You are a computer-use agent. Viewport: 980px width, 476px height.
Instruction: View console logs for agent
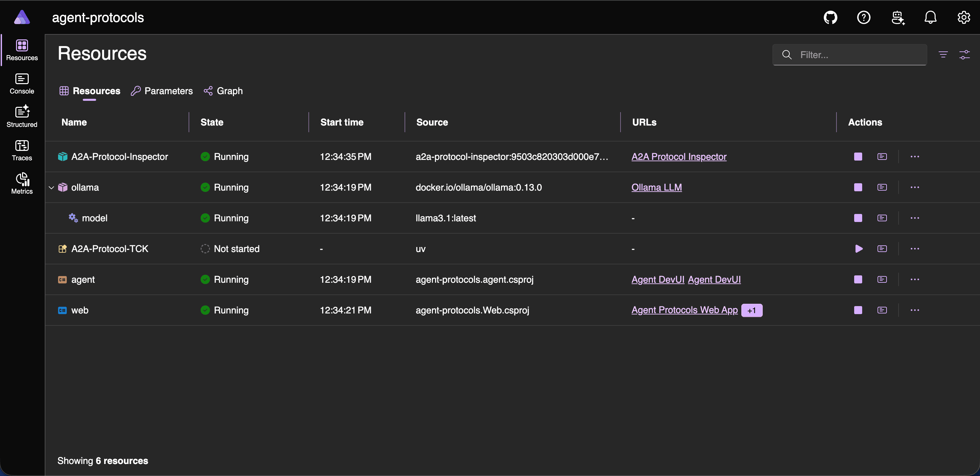click(x=882, y=280)
